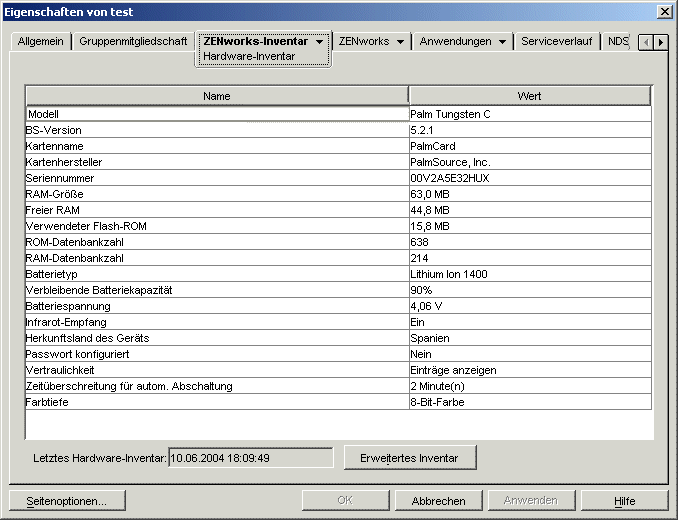
Task: Select the Freier RAM row
Action: (x=338, y=210)
